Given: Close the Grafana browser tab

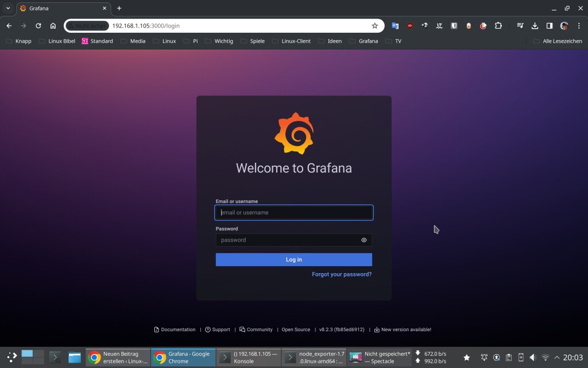Looking at the screenshot, I should [105, 8].
